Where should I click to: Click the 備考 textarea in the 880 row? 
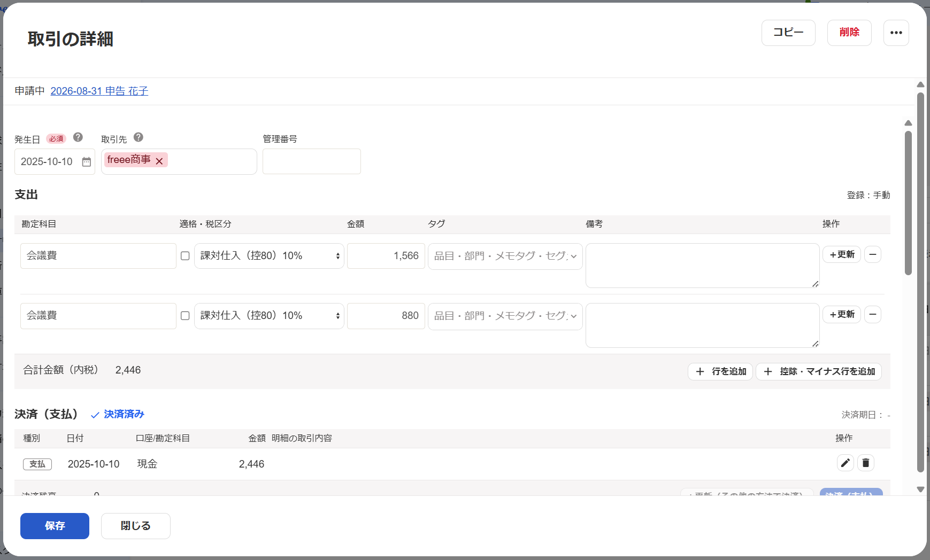(702, 325)
